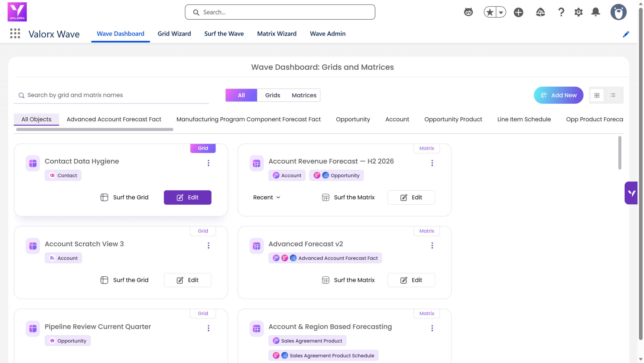
Task: Click the Account Revenue Forecast matrix icon
Action: pos(256,163)
